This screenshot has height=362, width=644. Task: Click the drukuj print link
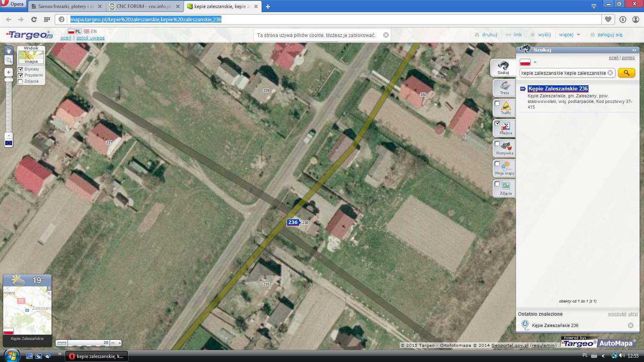click(486, 35)
